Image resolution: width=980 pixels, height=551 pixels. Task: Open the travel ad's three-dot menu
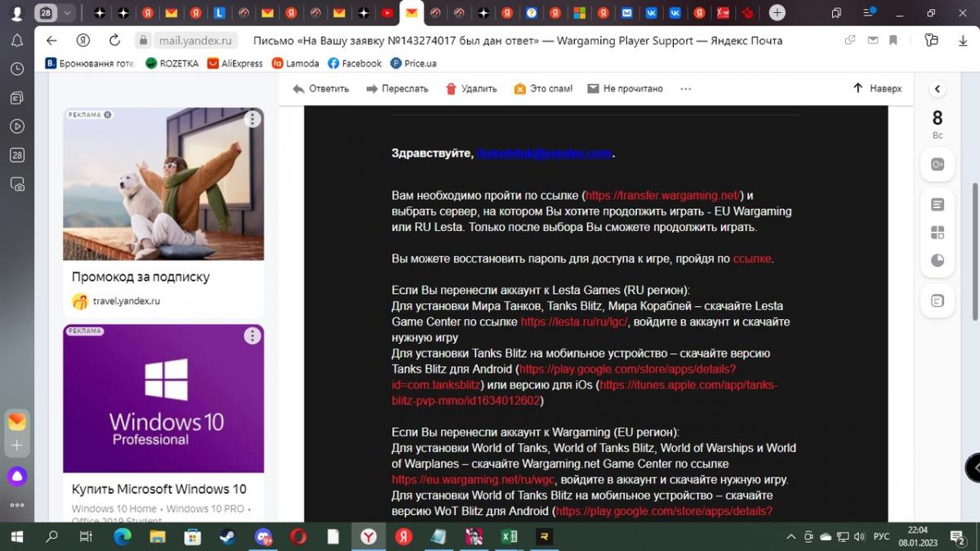(x=252, y=119)
